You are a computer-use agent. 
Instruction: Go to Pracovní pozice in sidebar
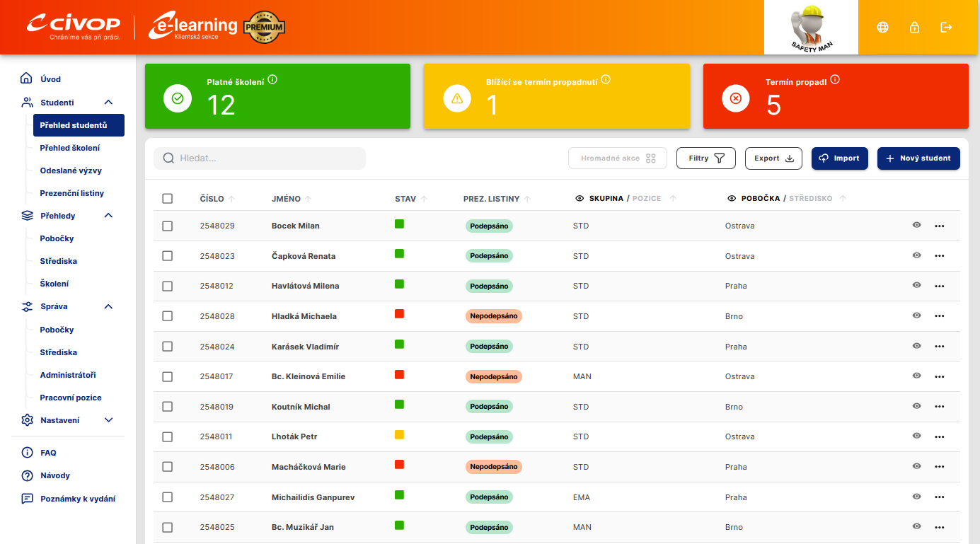(71, 398)
